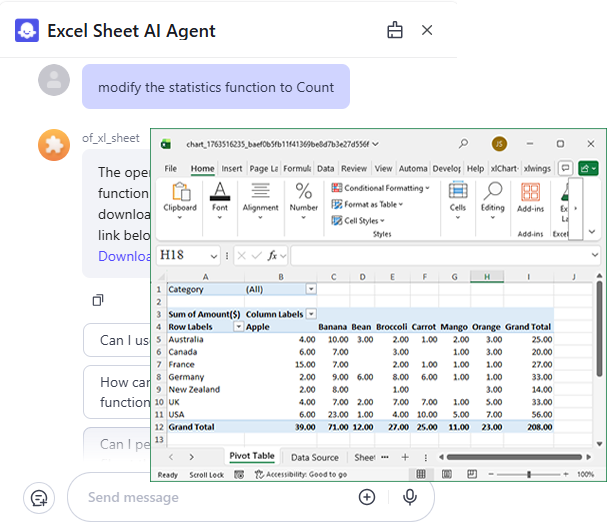607x532 pixels.
Task: Switch to the Insert ribbon tab
Action: click(x=231, y=168)
